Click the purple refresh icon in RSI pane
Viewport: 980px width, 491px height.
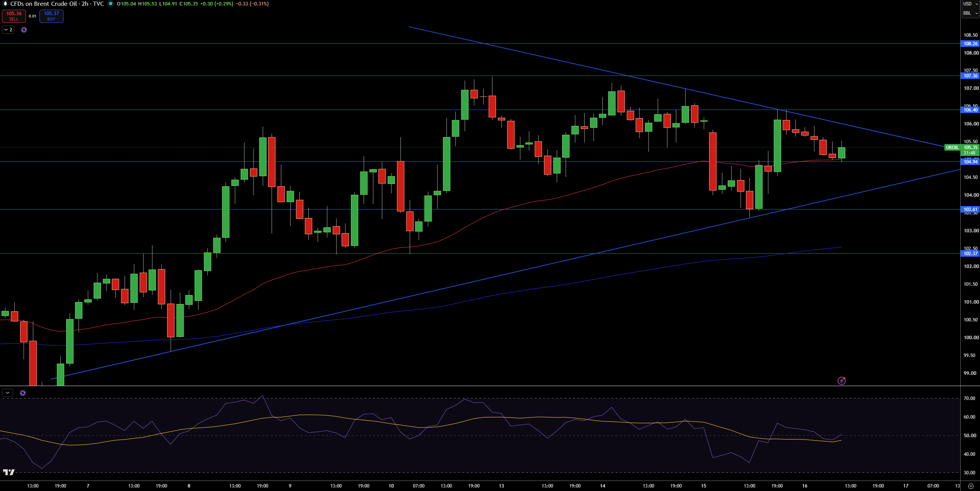pos(23,393)
